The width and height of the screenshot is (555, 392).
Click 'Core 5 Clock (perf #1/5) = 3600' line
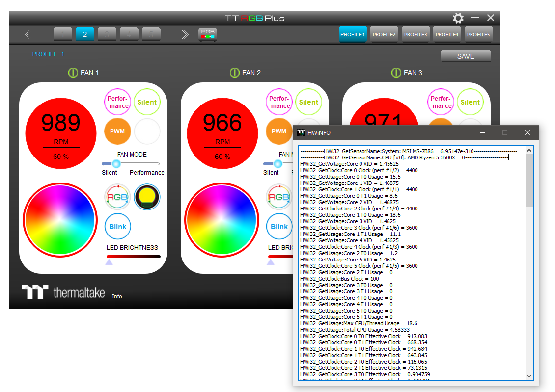(359, 266)
